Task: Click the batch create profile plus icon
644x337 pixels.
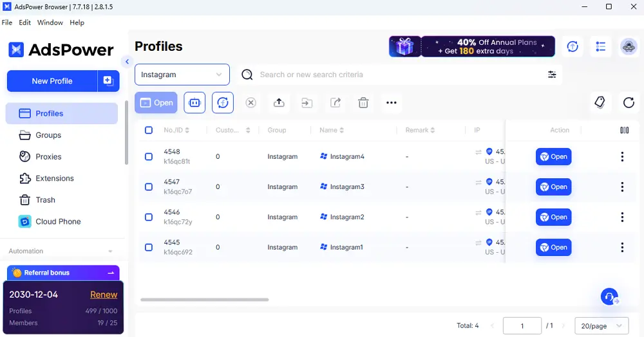Action: (108, 81)
